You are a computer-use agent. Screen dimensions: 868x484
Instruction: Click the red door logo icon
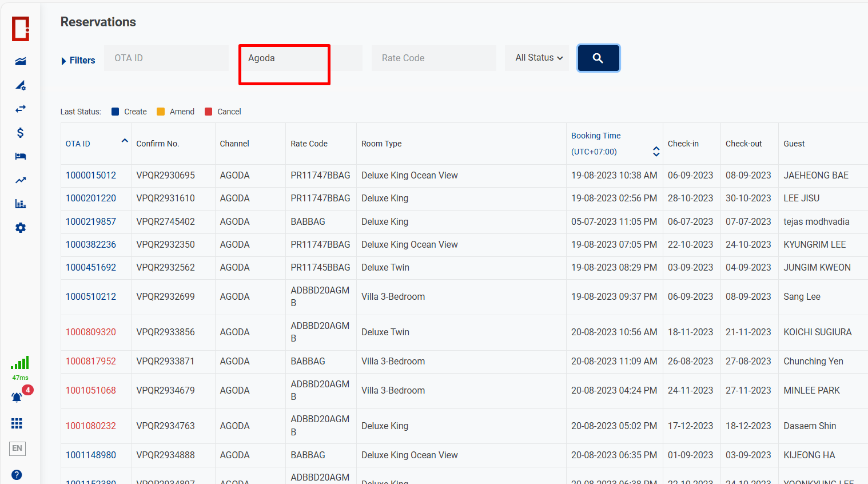[21, 29]
